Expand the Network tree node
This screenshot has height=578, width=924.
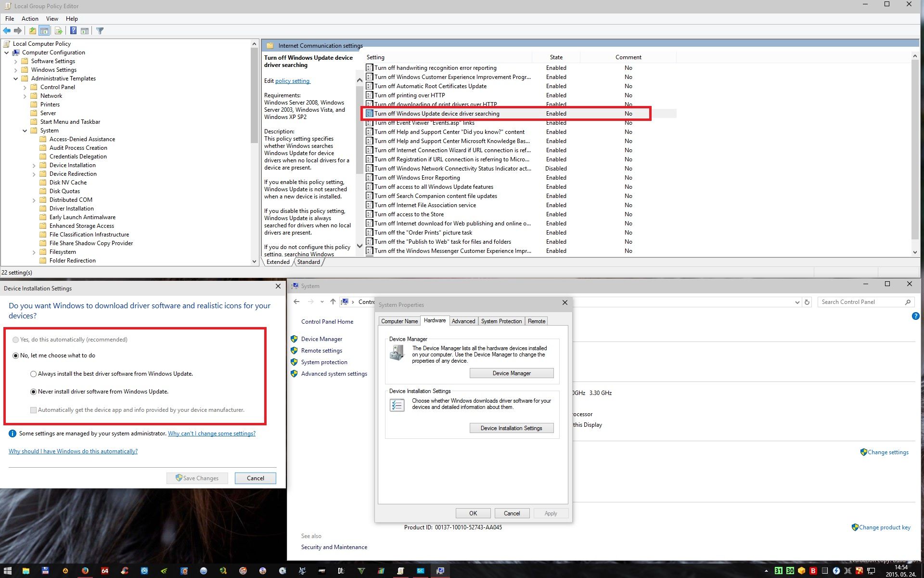(x=25, y=96)
